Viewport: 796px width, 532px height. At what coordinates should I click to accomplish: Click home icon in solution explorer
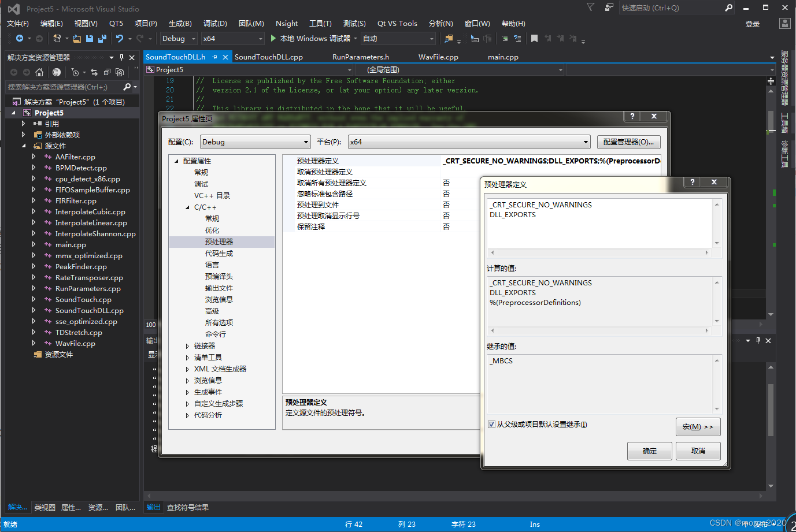[x=39, y=72]
